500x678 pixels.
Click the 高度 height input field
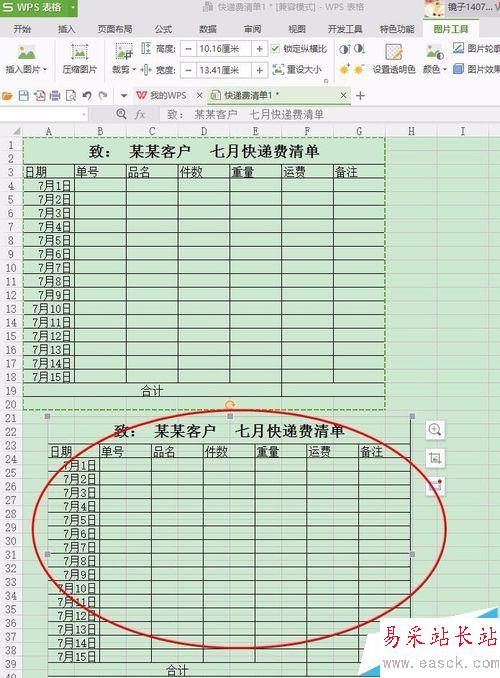[x=224, y=49]
